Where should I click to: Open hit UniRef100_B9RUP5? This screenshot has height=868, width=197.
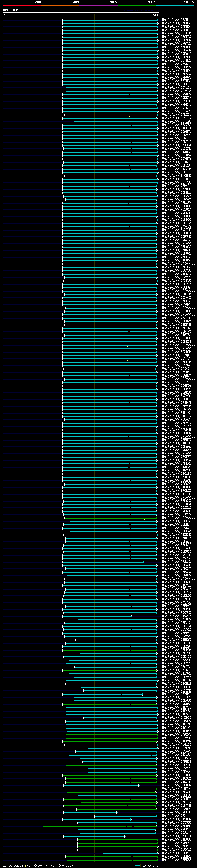tap(177, 78)
